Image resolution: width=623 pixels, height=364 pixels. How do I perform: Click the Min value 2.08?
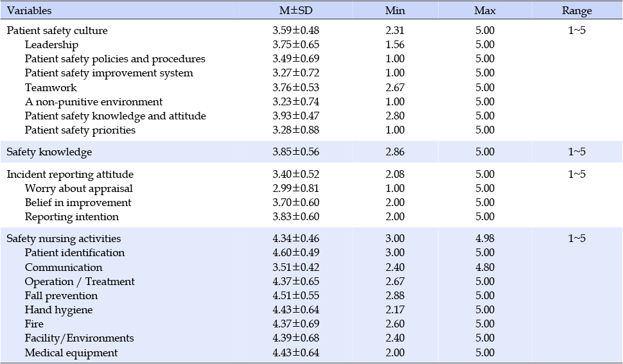click(395, 174)
